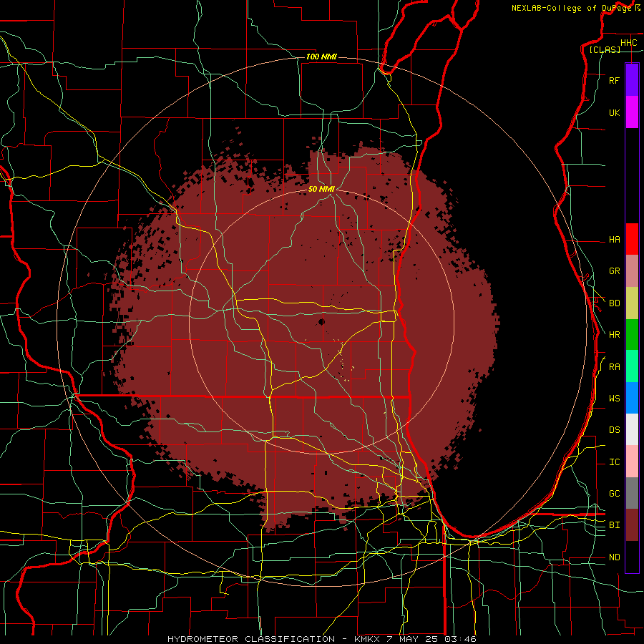
Task: Click the WS legend label
Action: pos(614,399)
